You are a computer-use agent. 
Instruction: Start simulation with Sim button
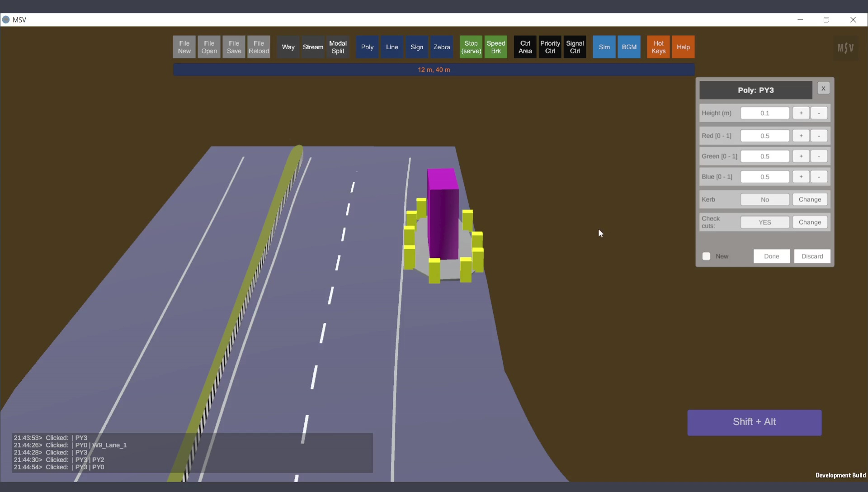click(604, 47)
